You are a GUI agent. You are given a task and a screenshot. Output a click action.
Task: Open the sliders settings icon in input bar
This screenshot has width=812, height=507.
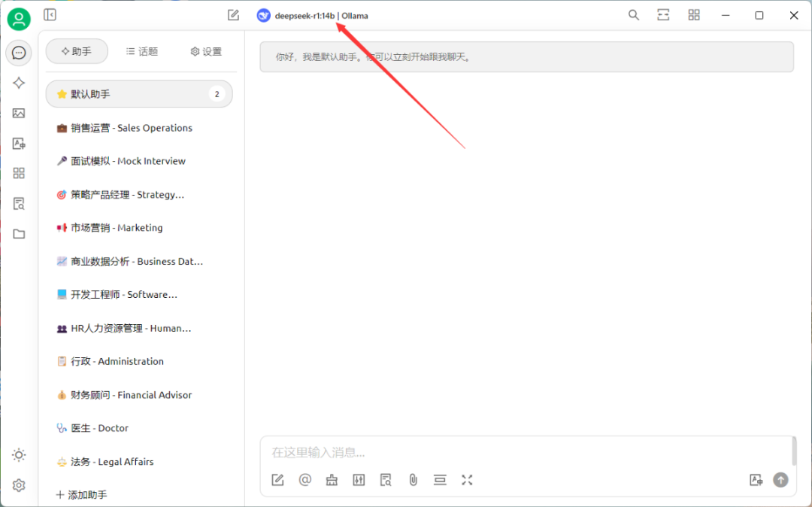tap(359, 480)
